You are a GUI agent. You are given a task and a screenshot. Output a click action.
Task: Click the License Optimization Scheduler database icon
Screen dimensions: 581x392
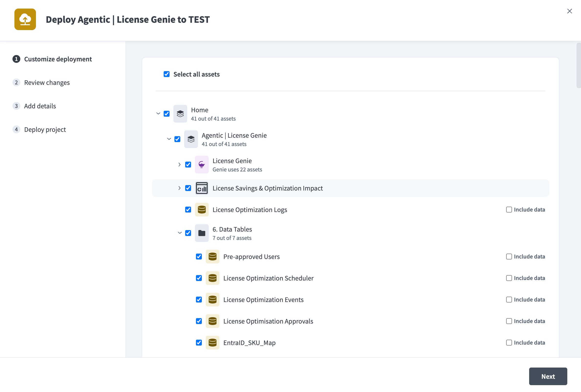coord(212,278)
